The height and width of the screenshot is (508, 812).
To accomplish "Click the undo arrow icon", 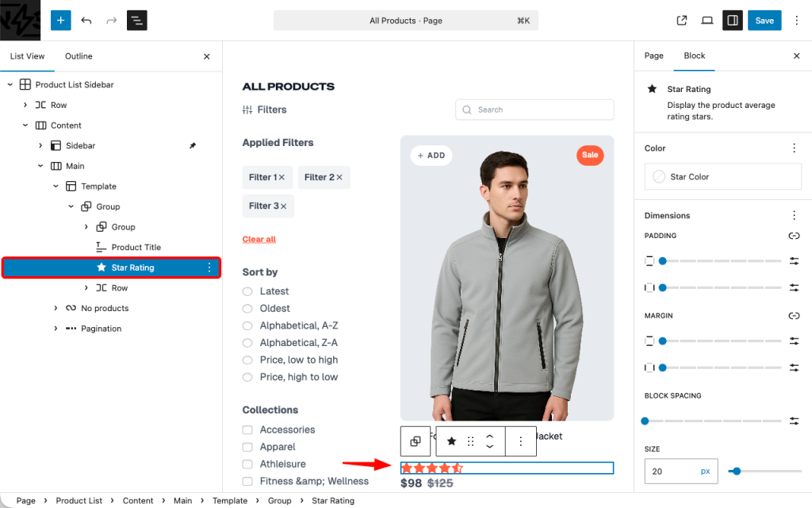I will tap(86, 21).
